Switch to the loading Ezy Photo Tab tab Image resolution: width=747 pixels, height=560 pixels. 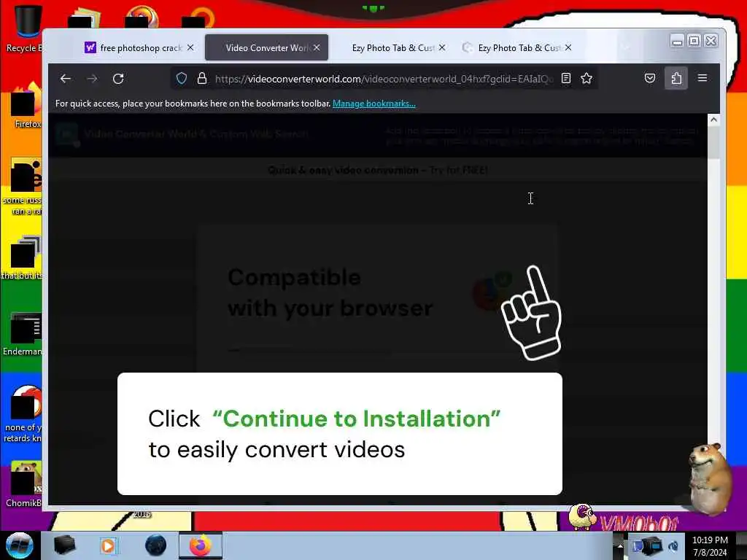pos(517,47)
